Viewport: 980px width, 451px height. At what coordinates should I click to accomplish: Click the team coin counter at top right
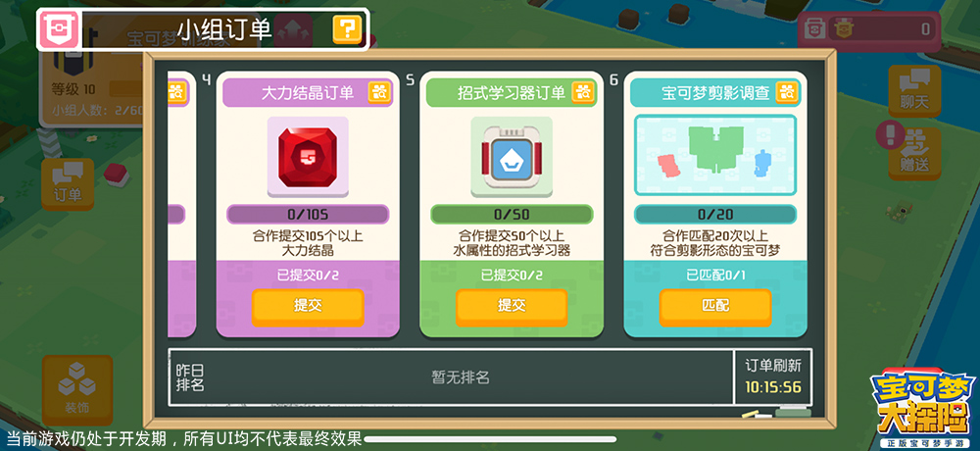click(x=868, y=28)
